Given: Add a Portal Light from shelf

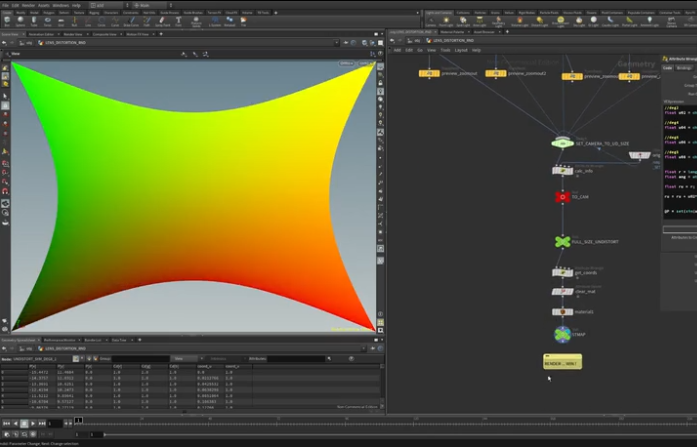Looking at the screenshot, I should pos(629,21).
